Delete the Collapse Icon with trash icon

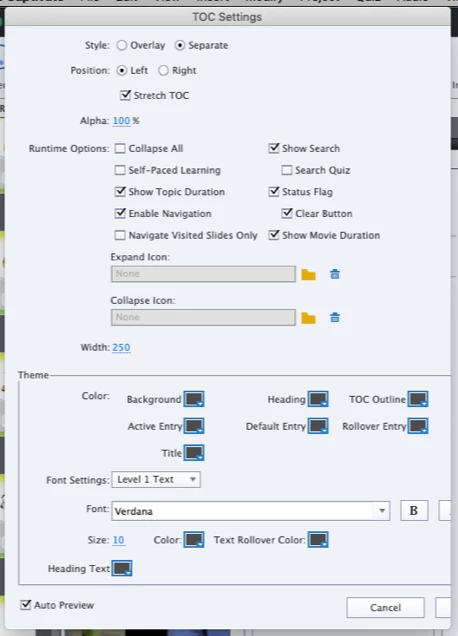[x=335, y=318]
